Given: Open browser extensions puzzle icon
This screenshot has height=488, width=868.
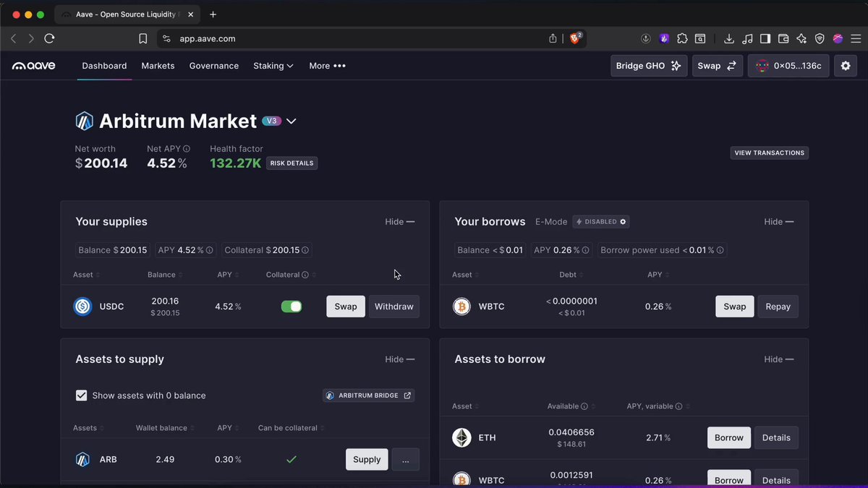Looking at the screenshot, I should [682, 39].
